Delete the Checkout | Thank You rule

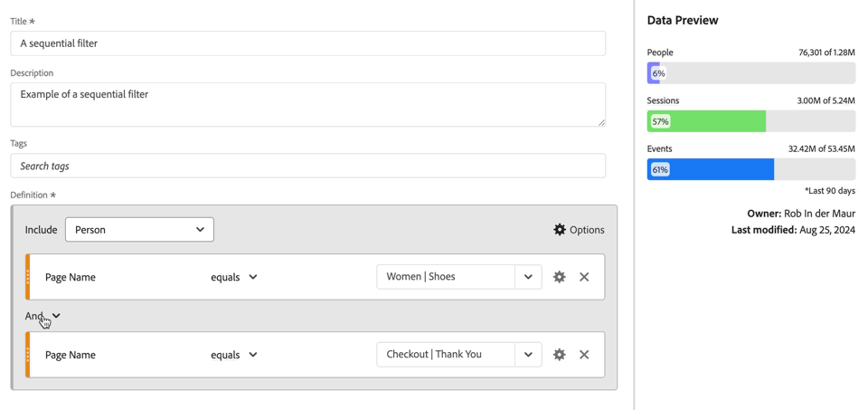[x=584, y=355]
